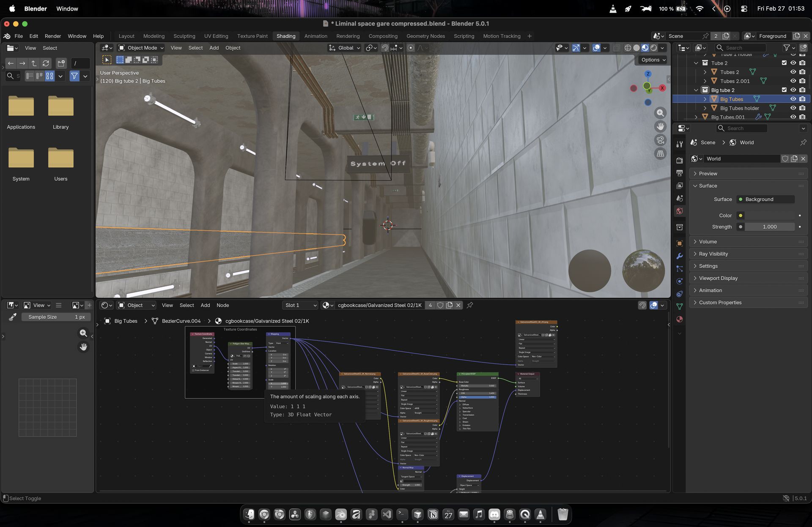This screenshot has height=527, width=812.
Task: Click the Surface Background shader button
Action: click(x=765, y=199)
